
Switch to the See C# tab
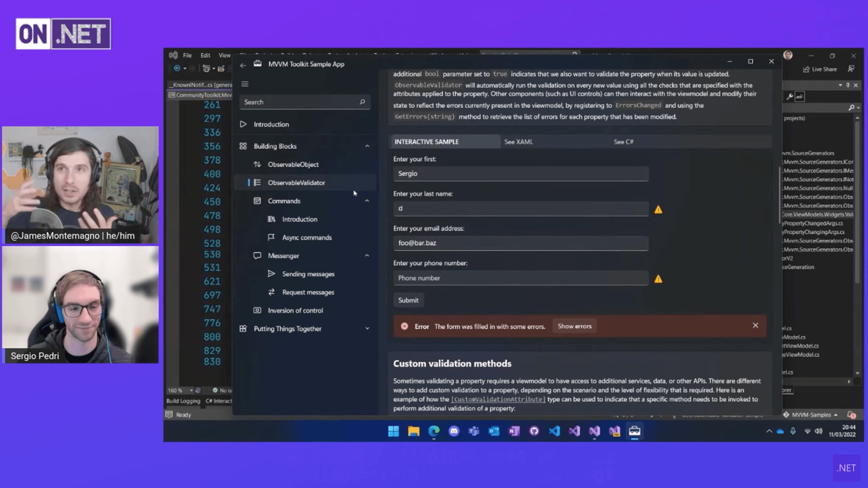(624, 142)
